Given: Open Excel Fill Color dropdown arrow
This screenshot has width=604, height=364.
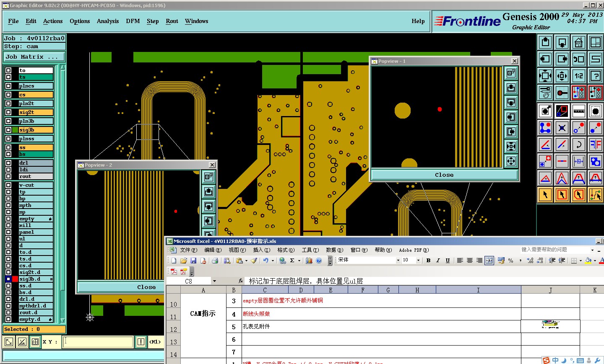Looking at the screenshot, I should pos(595,261).
